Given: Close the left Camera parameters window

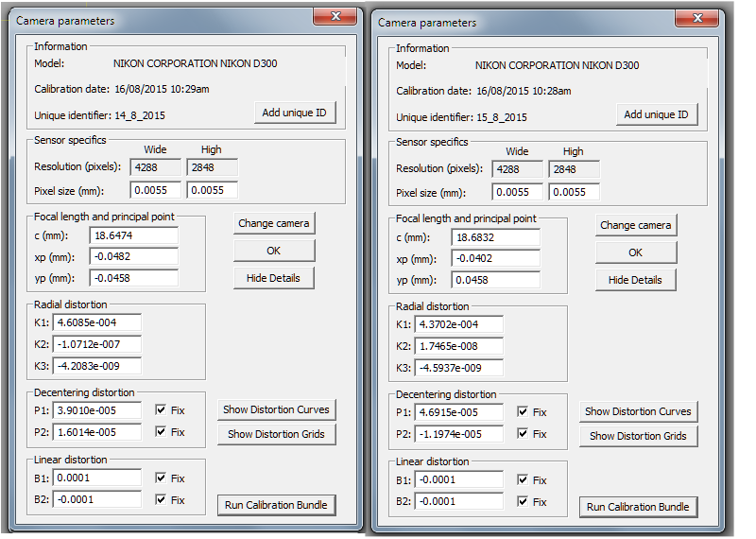Looking at the screenshot, I should pyautogui.click(x=335, y=16).
